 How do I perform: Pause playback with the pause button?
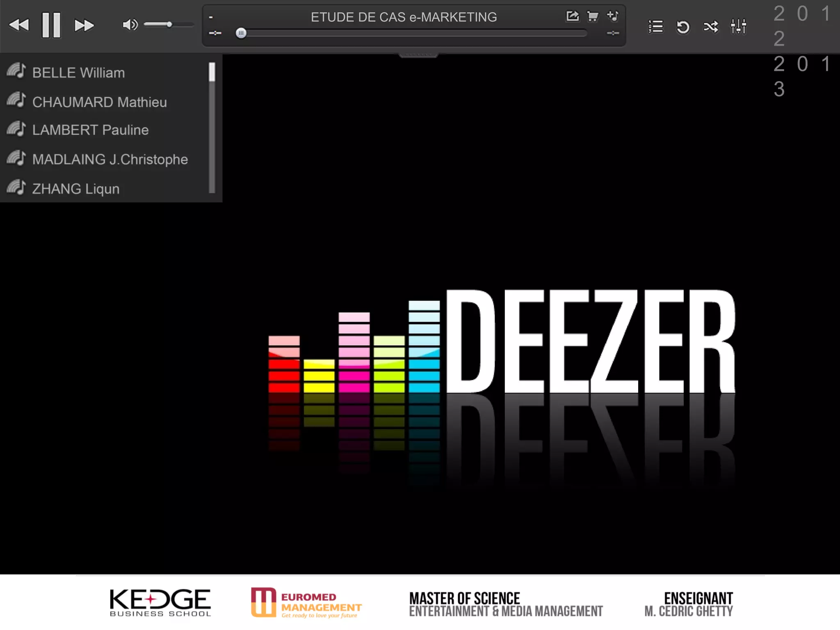[x=51, y=25]
